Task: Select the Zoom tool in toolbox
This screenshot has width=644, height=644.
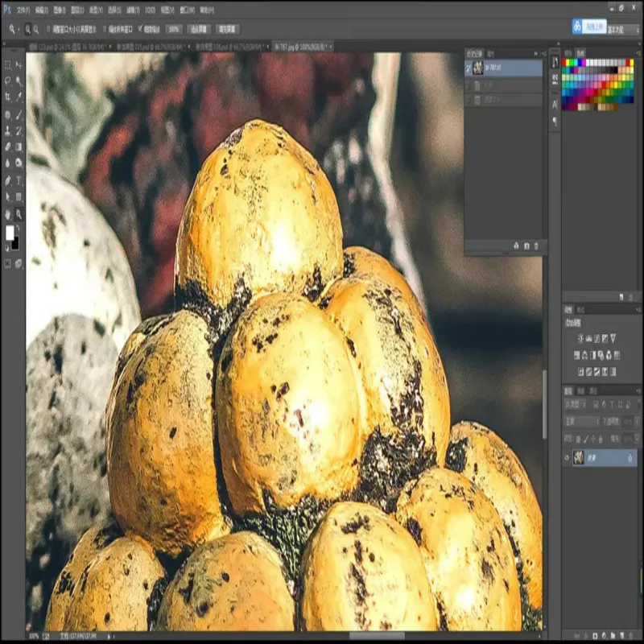Action: pos(19,214)
